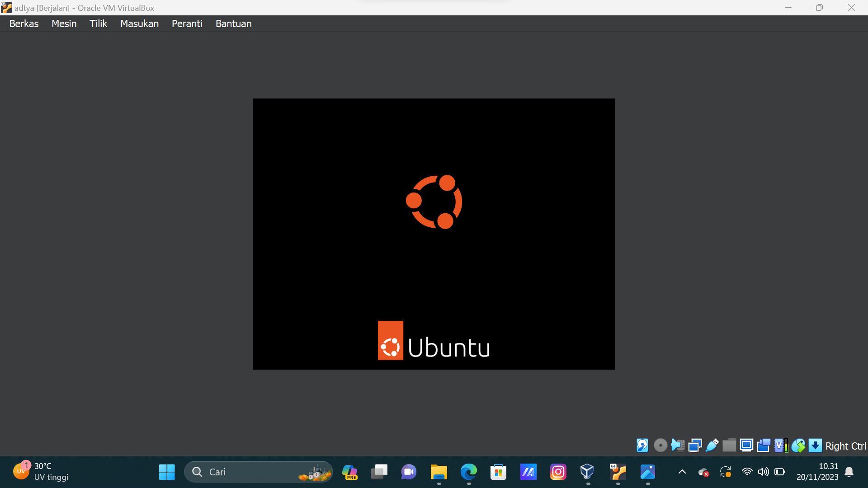Image resolution: width=868 pixels, height=488 pixels.
Task: Open the volume control tray icon
Action: tap(763, 472)
